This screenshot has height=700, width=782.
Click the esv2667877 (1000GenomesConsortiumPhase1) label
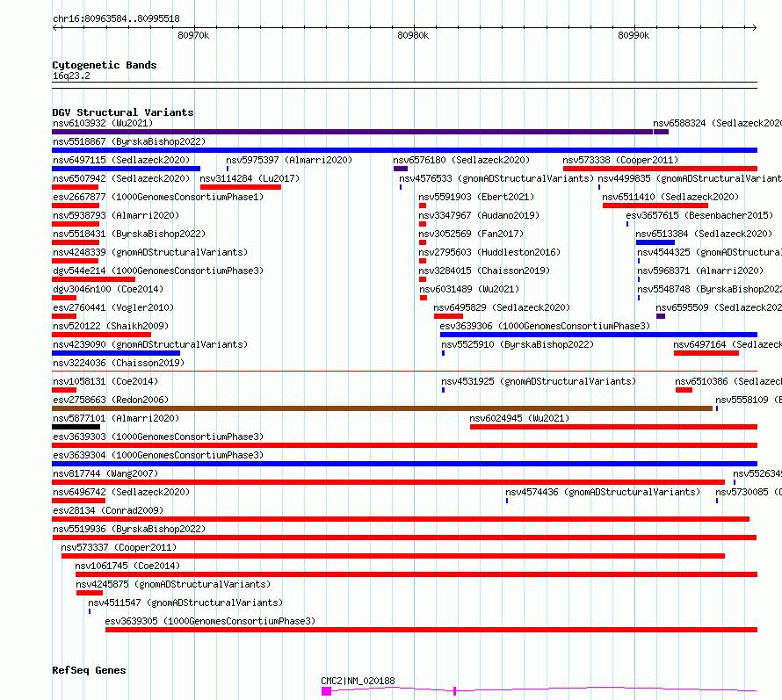pos(158,197)
